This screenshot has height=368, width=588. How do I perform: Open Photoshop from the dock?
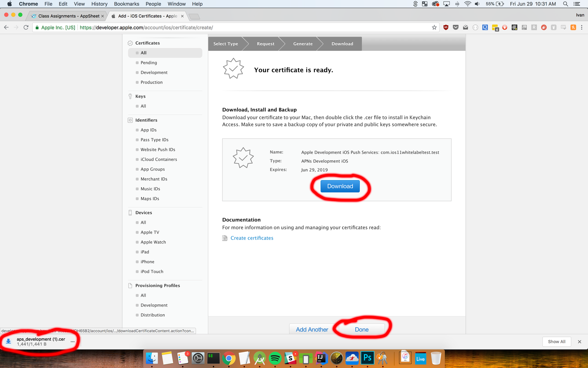(367, 358)
